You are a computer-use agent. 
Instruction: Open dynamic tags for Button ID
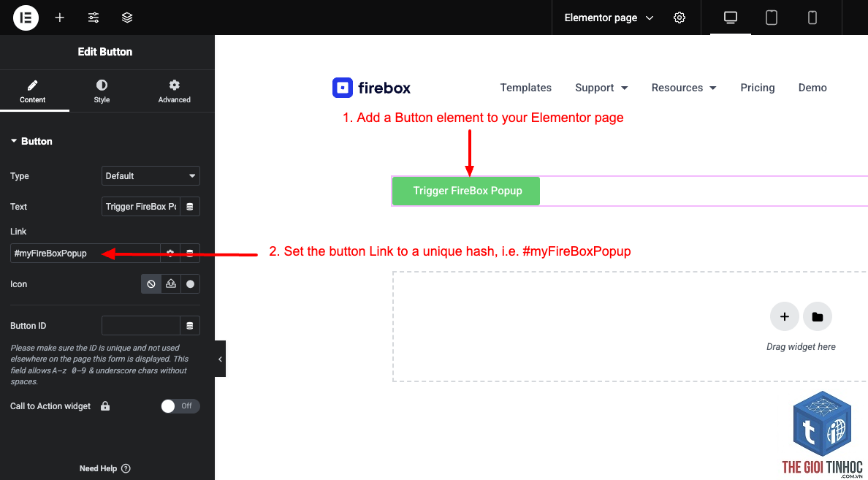[190, 326]
